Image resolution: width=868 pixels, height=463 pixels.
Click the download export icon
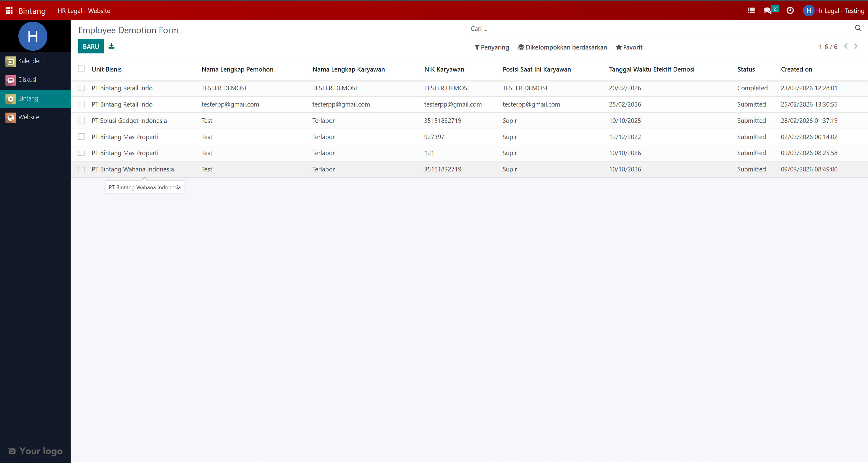(112, 46)
